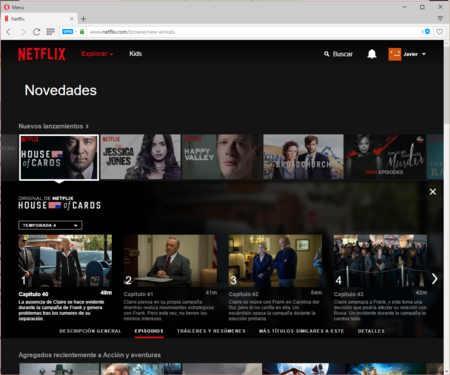Image resolution: width=450 pixels, height=375 pixels.
Task: Go to Netflix home via logo
Action: pos(42,54)
